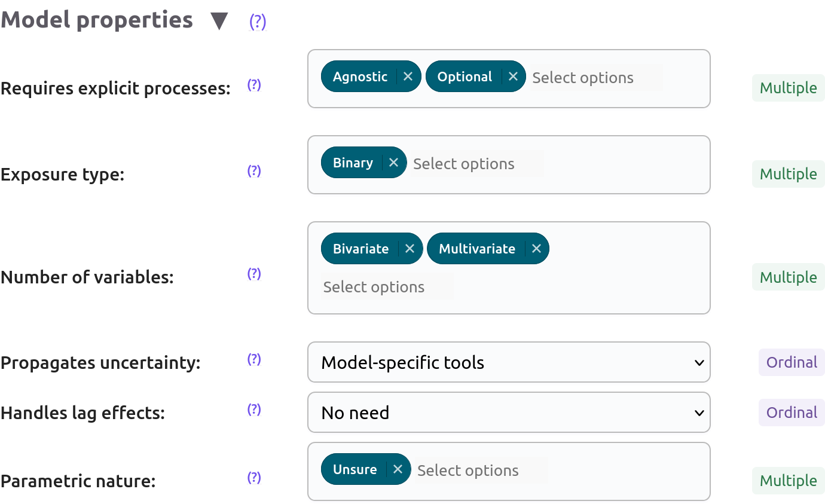Open help for Number of variables
The width and height of the screenshot is (825, 504).
tap(254, 274)
